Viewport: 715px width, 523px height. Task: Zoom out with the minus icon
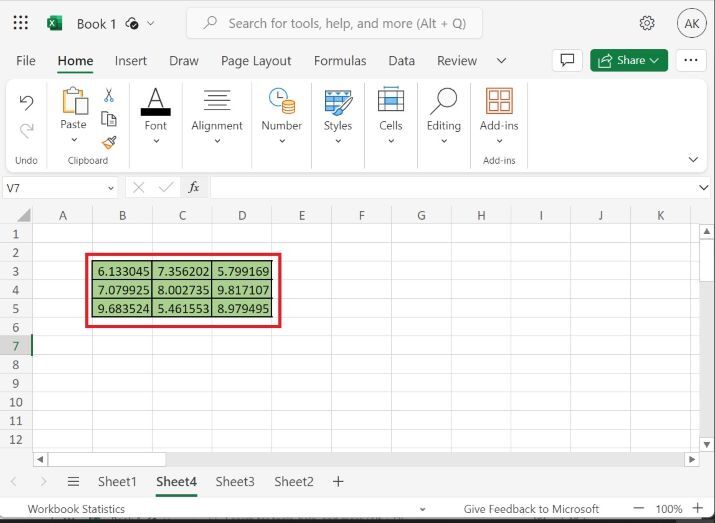click(638, 508)
